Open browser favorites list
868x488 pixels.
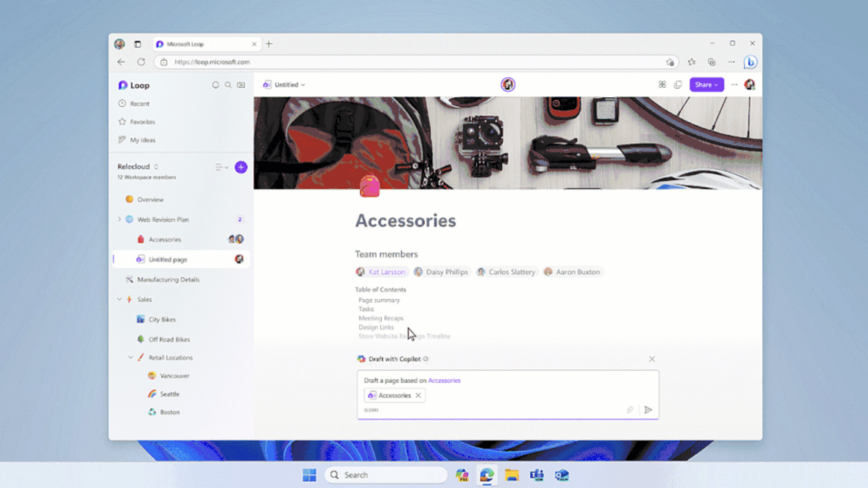pyautogui.click(x=692, y=62)
